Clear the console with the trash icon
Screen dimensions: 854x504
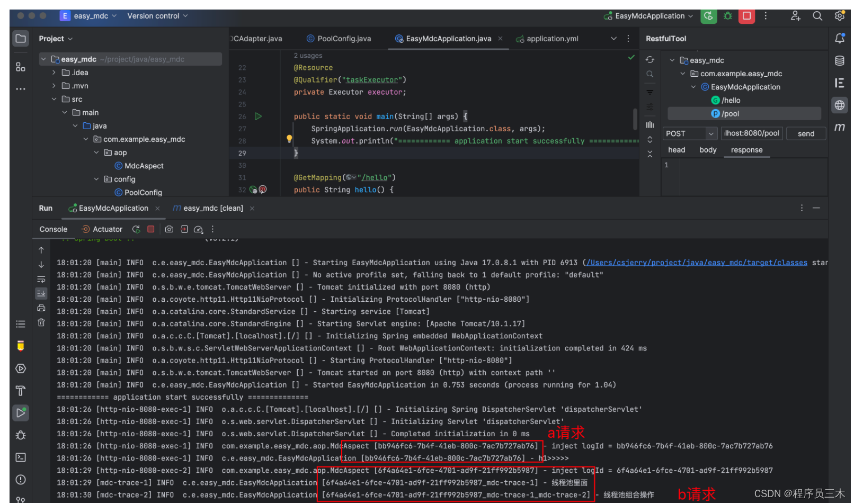tap(41, 322)
